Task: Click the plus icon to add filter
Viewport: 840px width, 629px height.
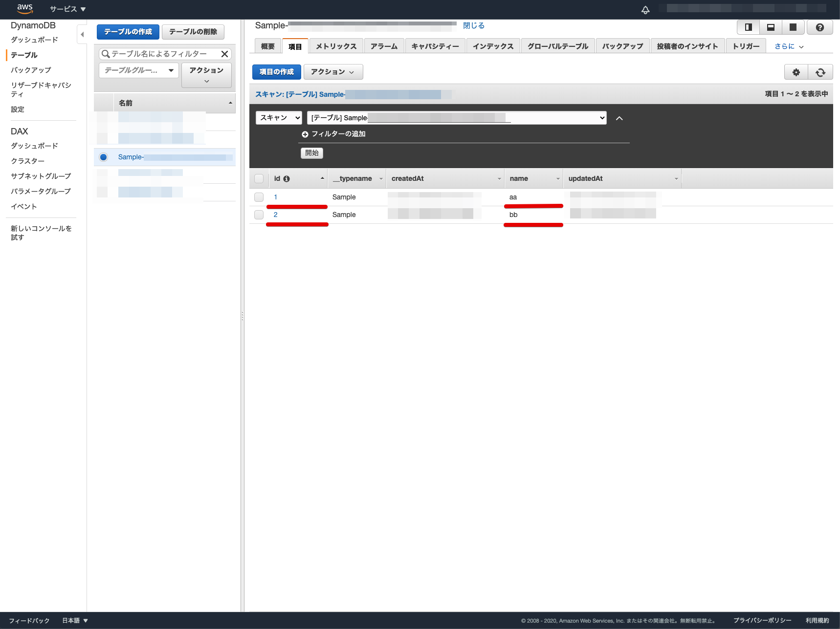Action: click(305, 134)
